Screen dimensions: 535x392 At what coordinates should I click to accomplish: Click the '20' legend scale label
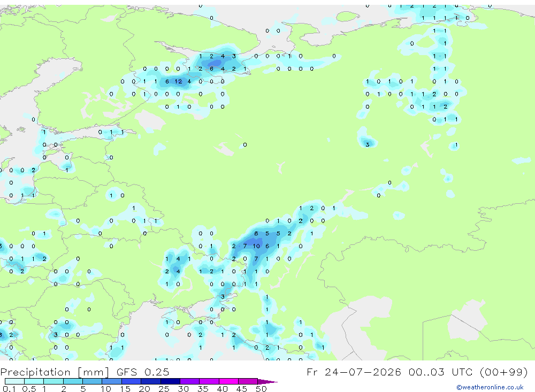pyautogui.click(x=144, y=389)
